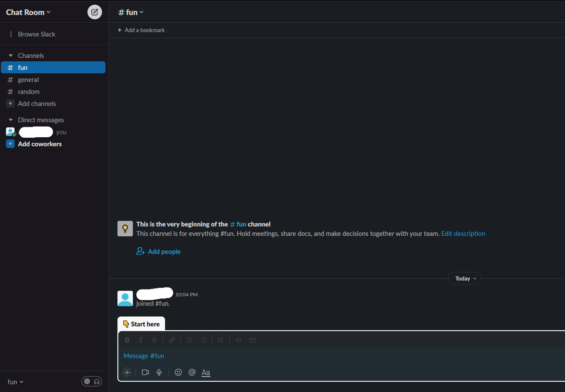
Task: Open the Chat Room workspace menu
Action: 28,12
